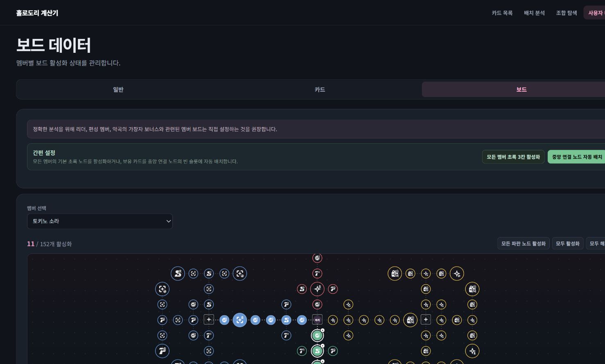Click 모든 파란 노드 활성화 button
The image size is (605, 364).
click(523, 244)
